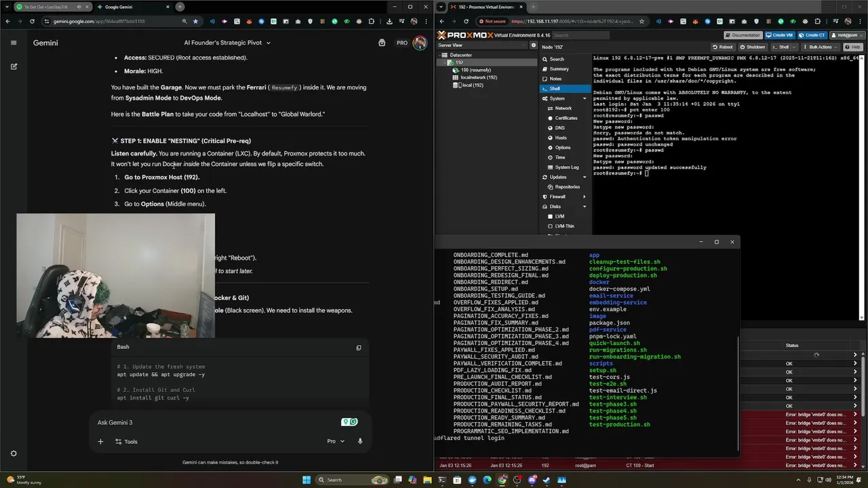Expand Firewall section arrow

(585, 197)
